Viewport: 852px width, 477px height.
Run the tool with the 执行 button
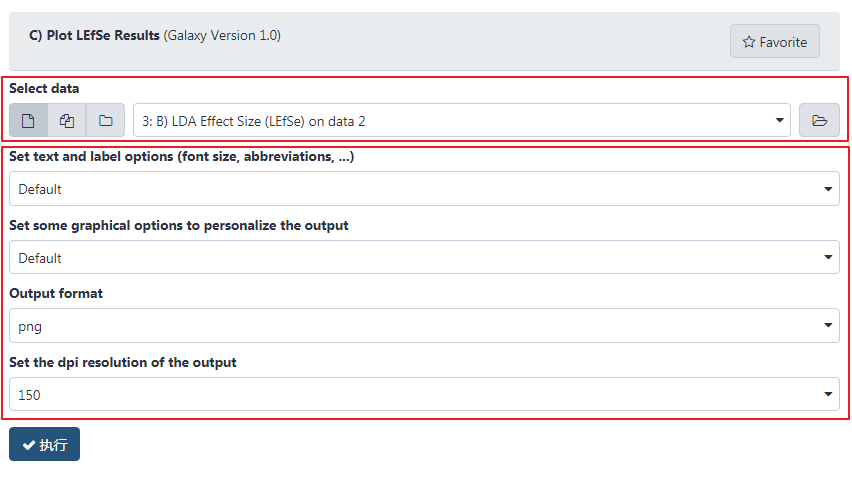click(x=45, y=444)
